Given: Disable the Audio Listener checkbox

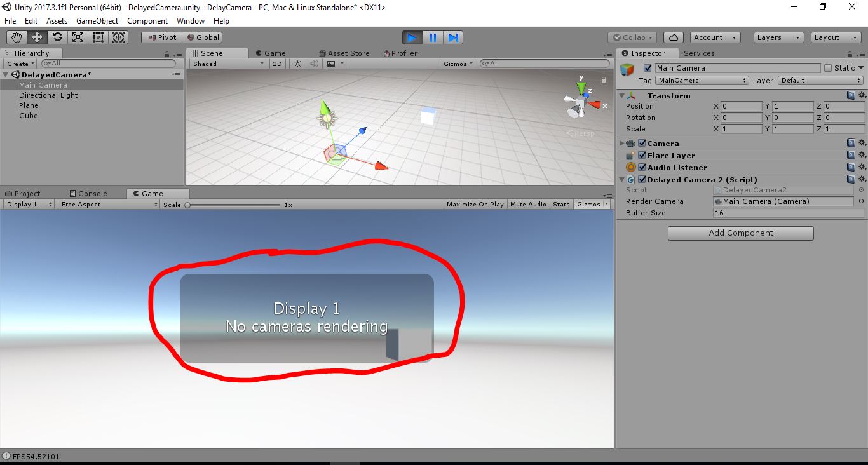Looking at the screenshot, I should [x=642, y=168].
